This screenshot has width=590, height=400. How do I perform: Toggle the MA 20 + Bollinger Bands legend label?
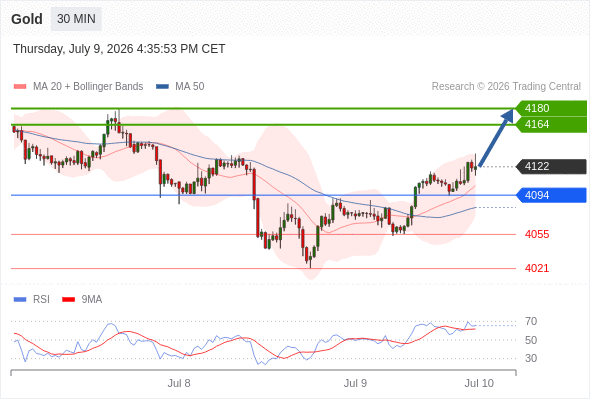click(88, 87)
